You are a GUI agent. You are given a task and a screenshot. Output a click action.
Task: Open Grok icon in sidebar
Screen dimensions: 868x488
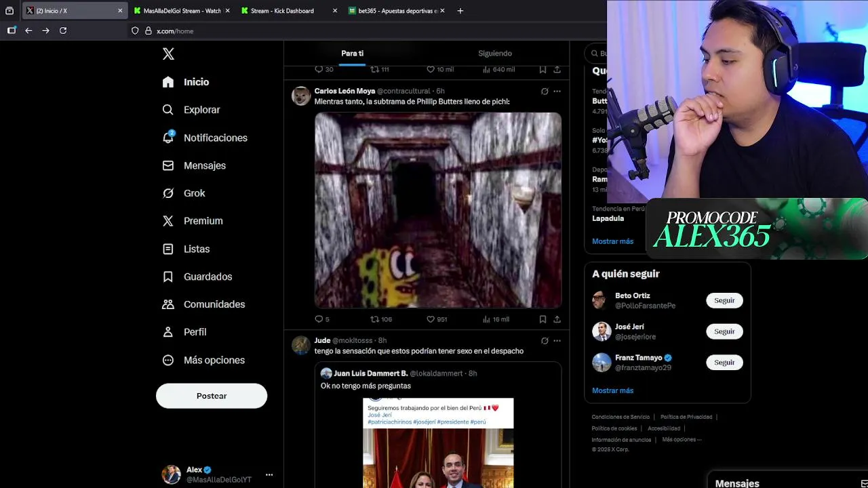coord(168,193)
